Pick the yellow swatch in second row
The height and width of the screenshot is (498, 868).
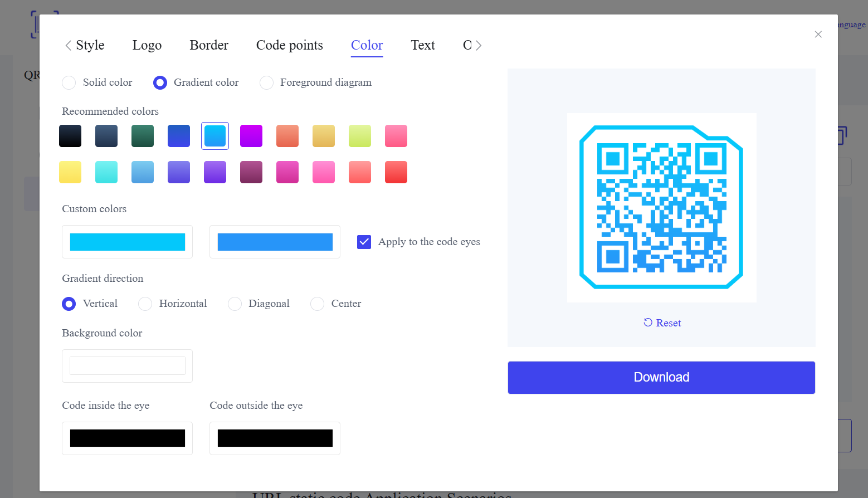coord(70,172)
